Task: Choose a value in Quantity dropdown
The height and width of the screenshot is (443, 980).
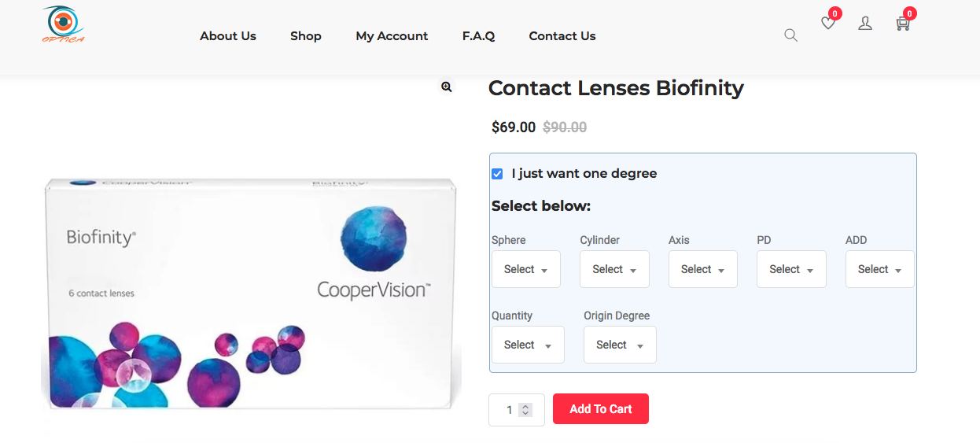Action: [x=527, y=345]
